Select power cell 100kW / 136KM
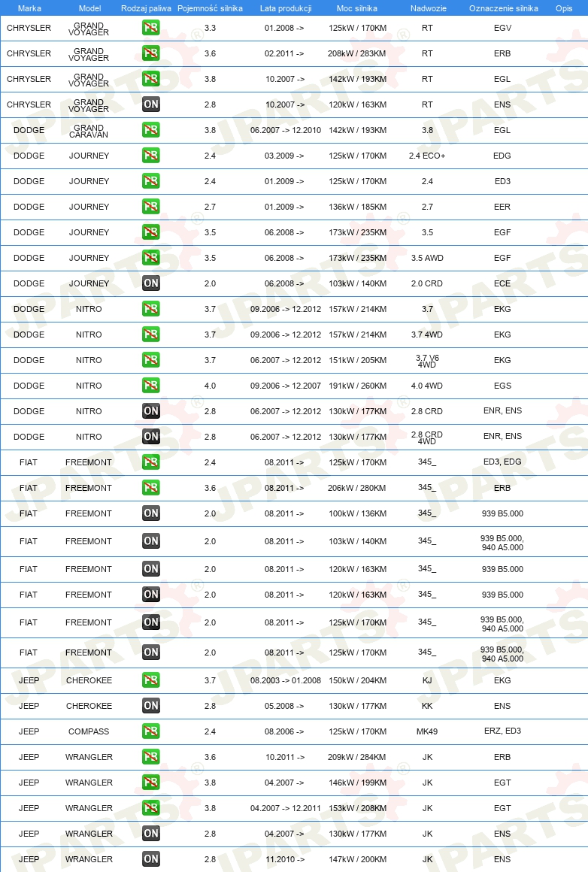The width and height of the screenshot is (588, 872). click(x=357, y=514)
